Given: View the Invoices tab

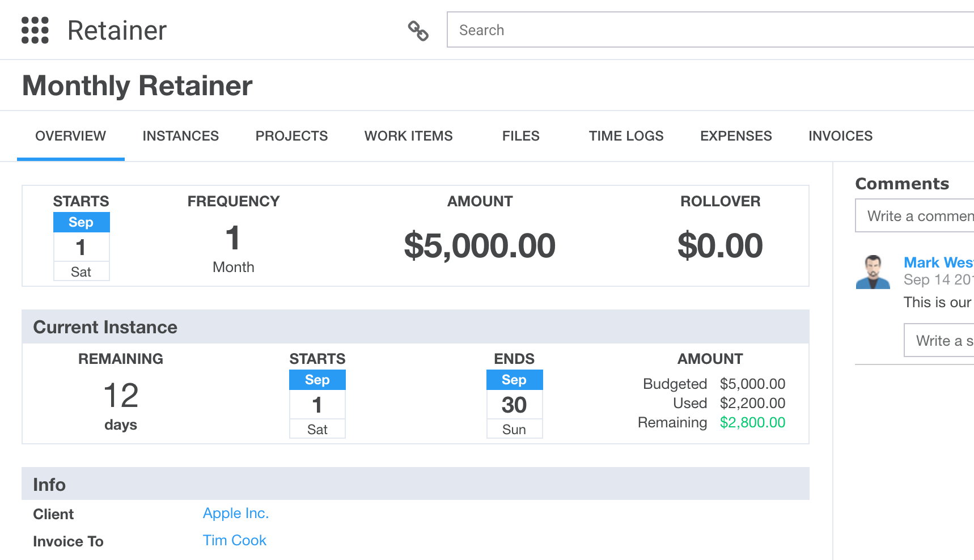Looking at the screenshot, I should click(840, 136).
